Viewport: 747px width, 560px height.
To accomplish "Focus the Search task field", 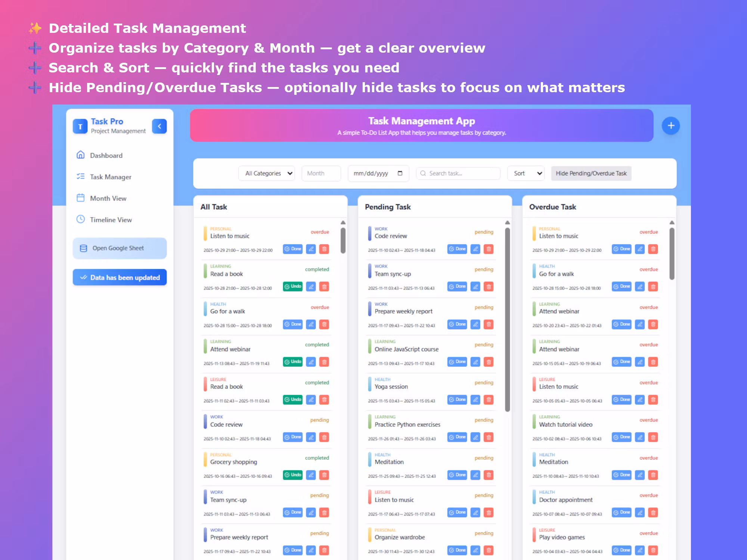I will [458, 173].
